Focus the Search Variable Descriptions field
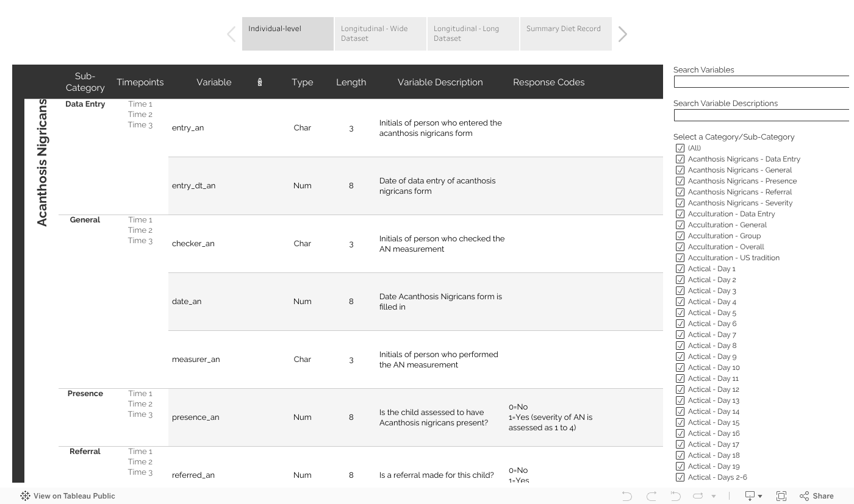 761,115
